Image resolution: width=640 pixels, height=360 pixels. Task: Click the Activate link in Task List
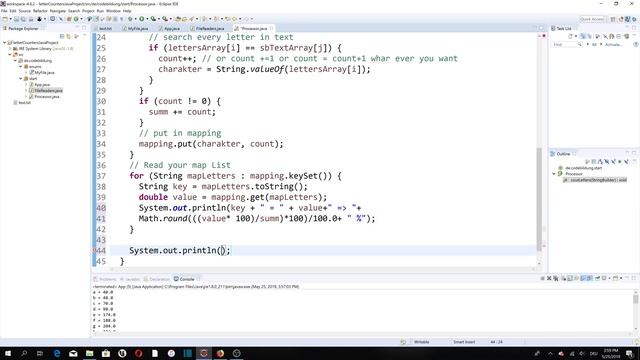point(613,44)
